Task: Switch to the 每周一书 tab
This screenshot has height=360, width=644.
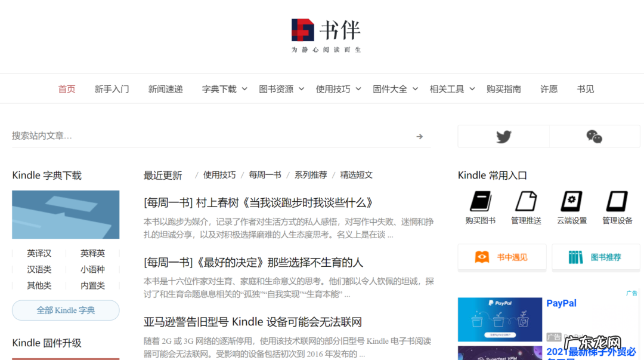Action: click(x=264, y=174)
